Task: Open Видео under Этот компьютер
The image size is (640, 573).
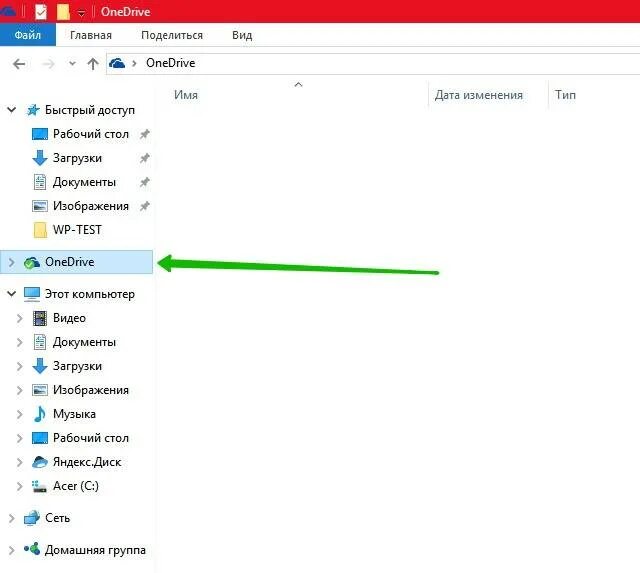Action: click(69, 318)
